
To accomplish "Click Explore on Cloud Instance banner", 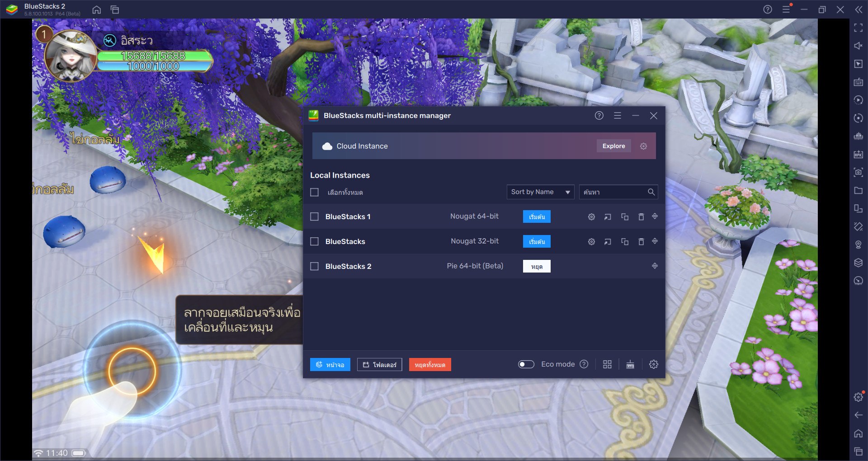I will click(613, 146).
